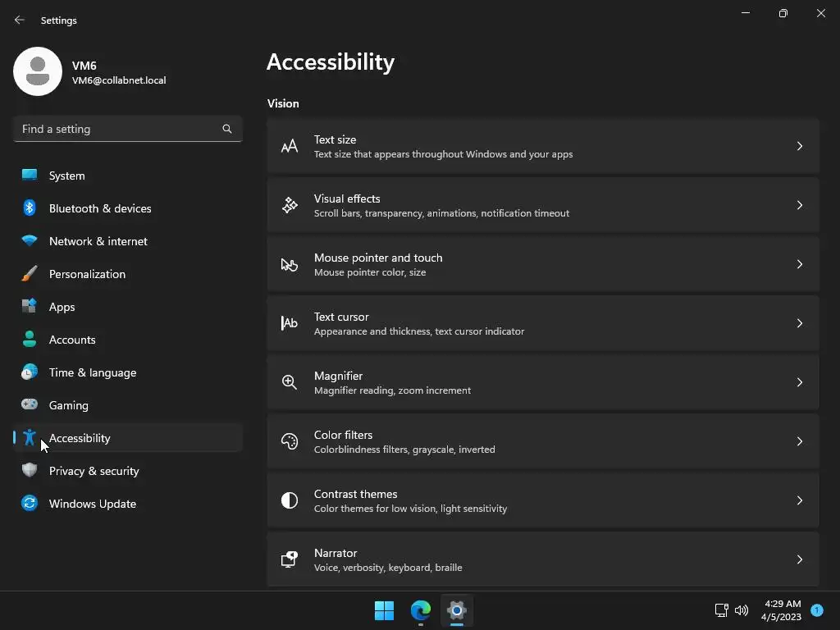Expand the Narrator chevron arrow
840x630 pixels.
[799, 559]
